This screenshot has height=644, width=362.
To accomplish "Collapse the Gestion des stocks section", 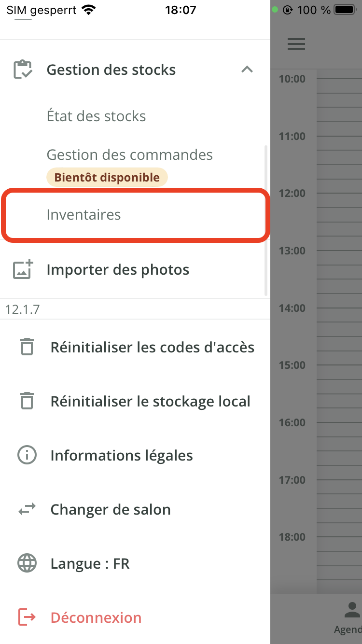I will point(247,70).
